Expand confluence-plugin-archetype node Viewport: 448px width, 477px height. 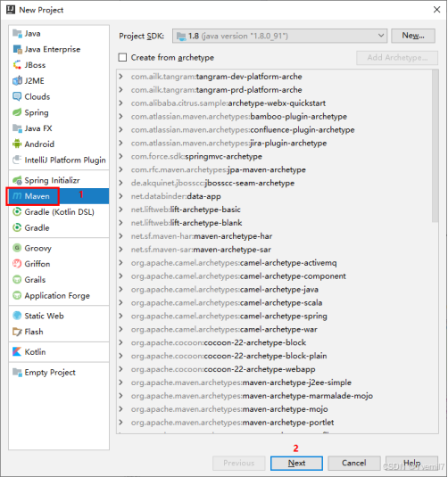[120, 129]
